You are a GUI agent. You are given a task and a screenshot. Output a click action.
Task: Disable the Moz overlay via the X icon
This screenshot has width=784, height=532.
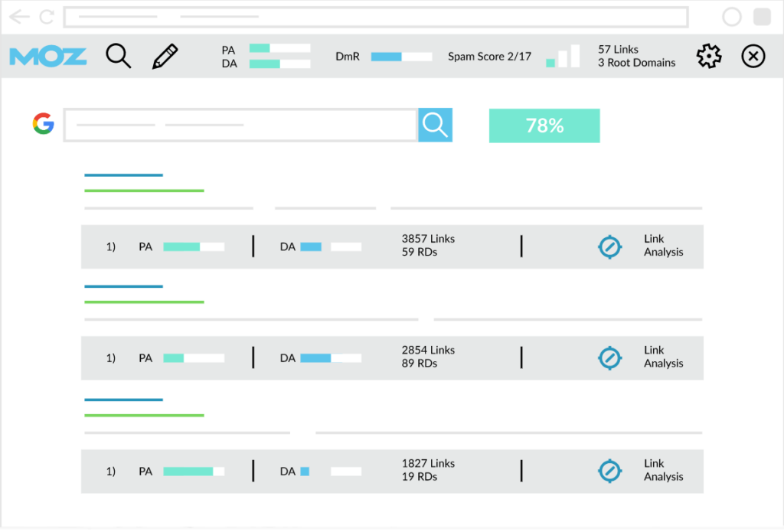pos(753,56)
